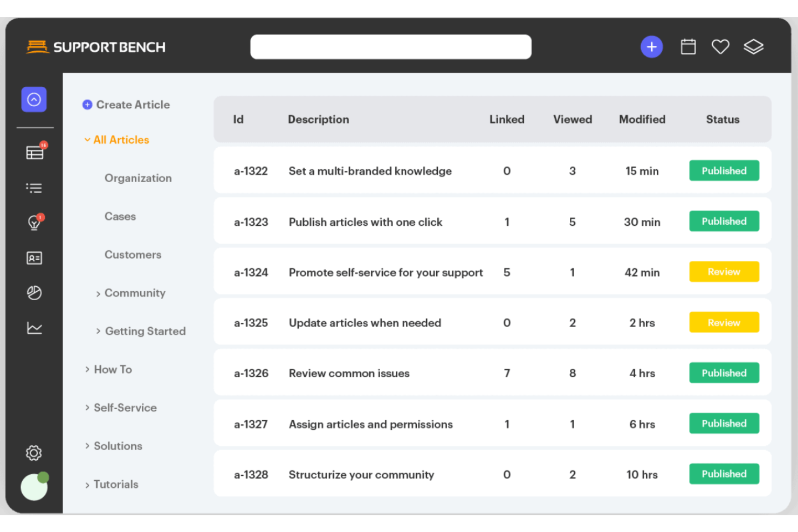Click the lightbulb ideas sidebar icon
Viewport: 798px width, 532px height.
35,222
